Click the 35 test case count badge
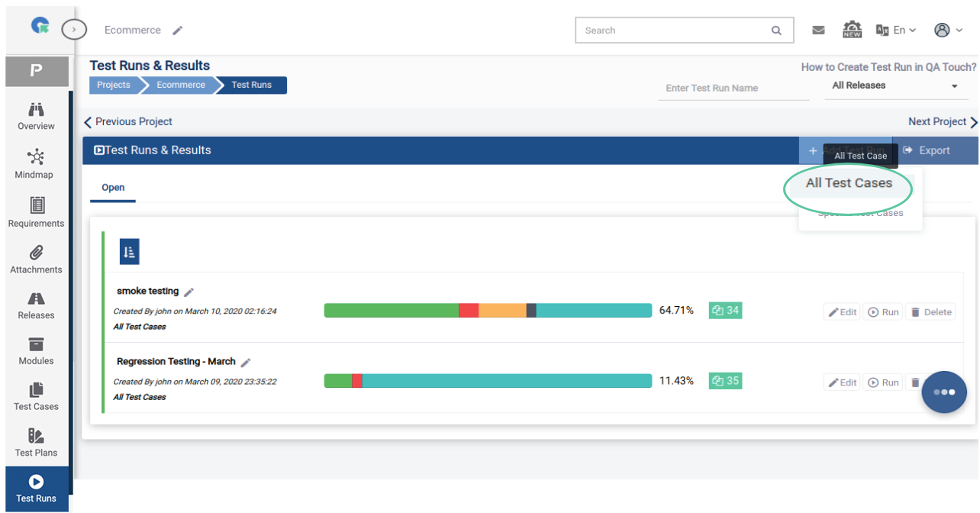Image resolution: width=980 pixels, height=513 pixels. tap(725, 380)
